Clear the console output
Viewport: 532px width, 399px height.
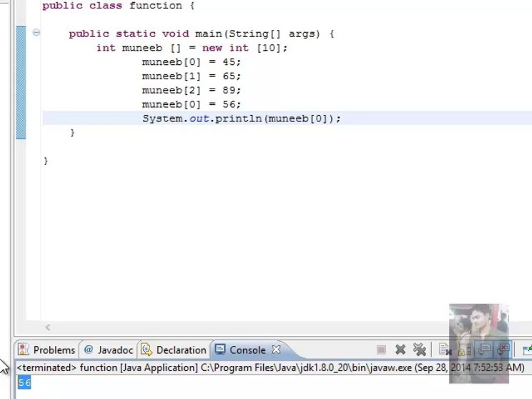click(445, 350)
